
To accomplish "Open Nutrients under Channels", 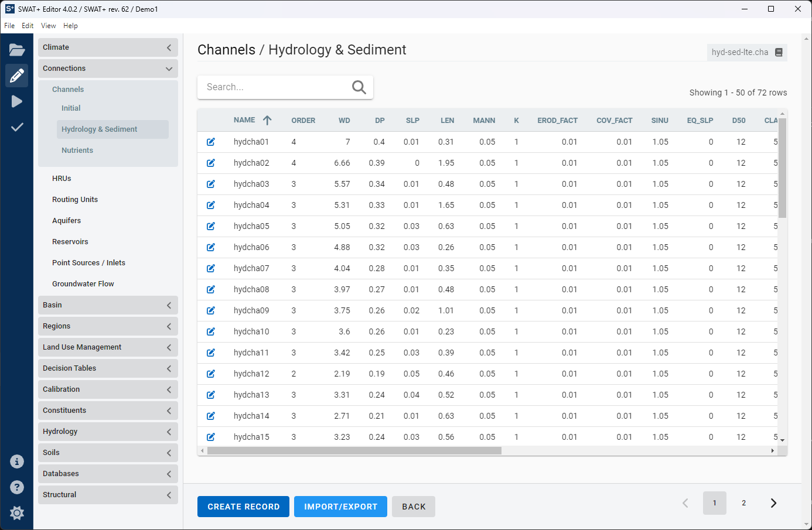I will [77, 151].
